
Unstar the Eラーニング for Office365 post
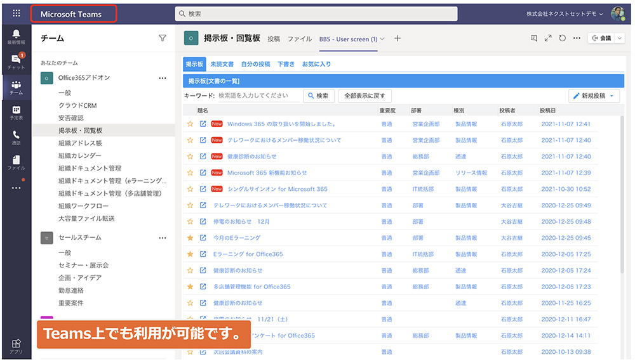coord(190,254)
